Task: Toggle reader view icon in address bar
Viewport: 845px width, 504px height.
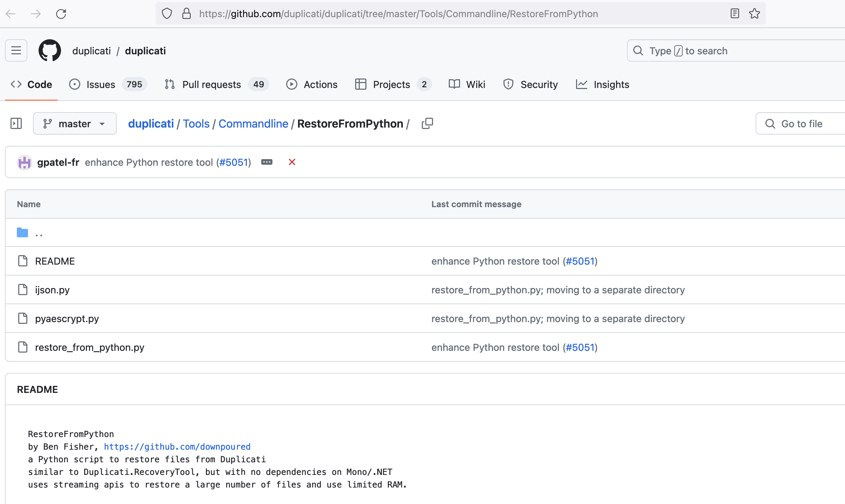Action: click(735, 14)
